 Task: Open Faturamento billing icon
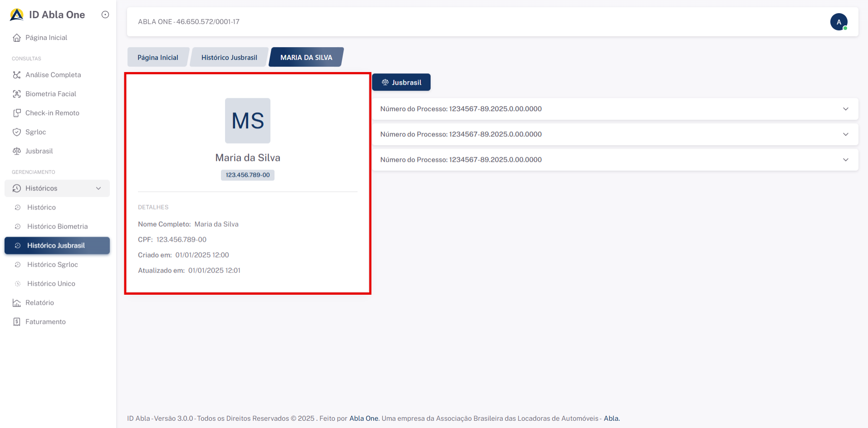pyautogui.click(x=17, y=321)
